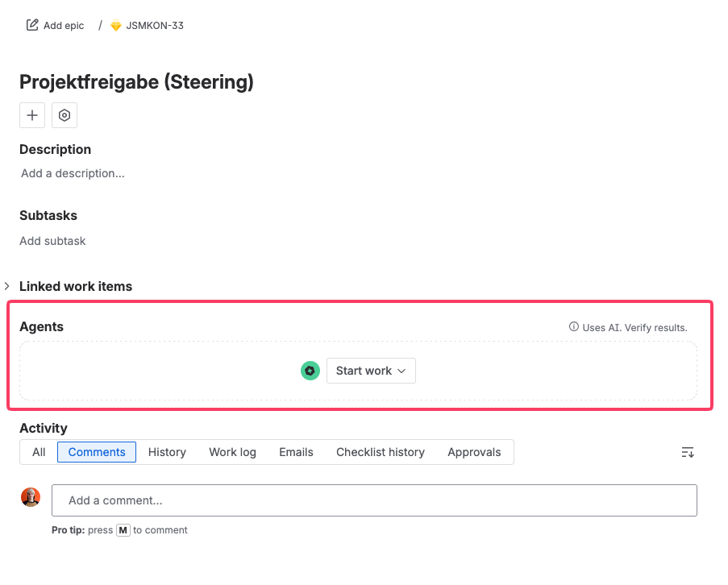
Task: Open the Checklist history tab
Action: point(381,452)
